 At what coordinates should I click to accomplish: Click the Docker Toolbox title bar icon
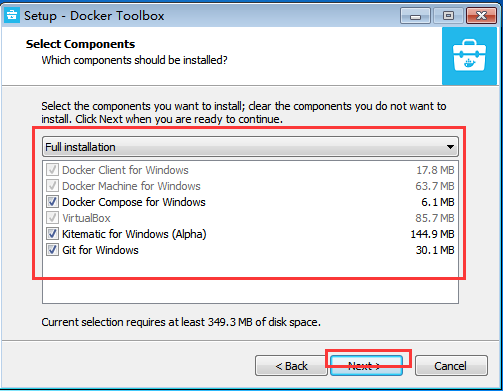pos(12,15)
